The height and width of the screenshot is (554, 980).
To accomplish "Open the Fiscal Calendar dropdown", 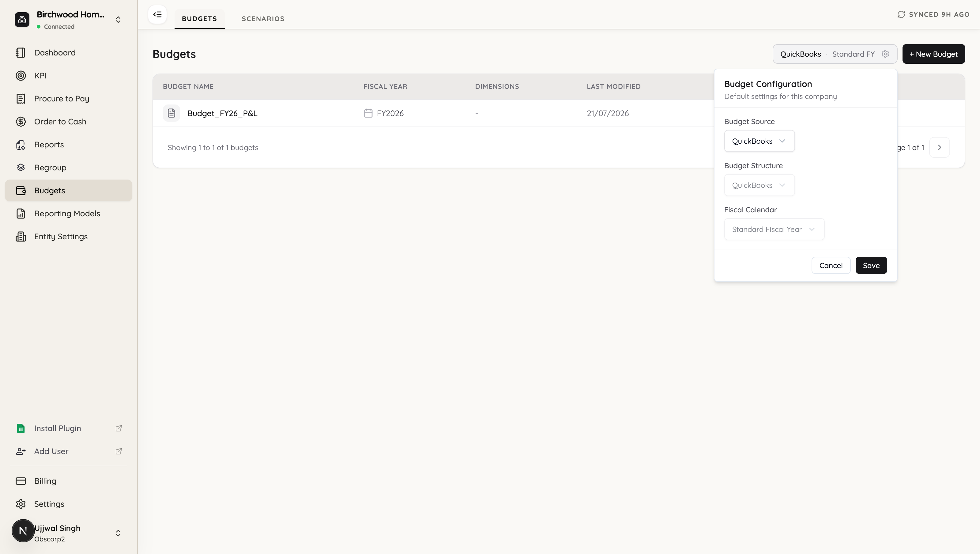I will pyautogui.click(x=774, y=229).
